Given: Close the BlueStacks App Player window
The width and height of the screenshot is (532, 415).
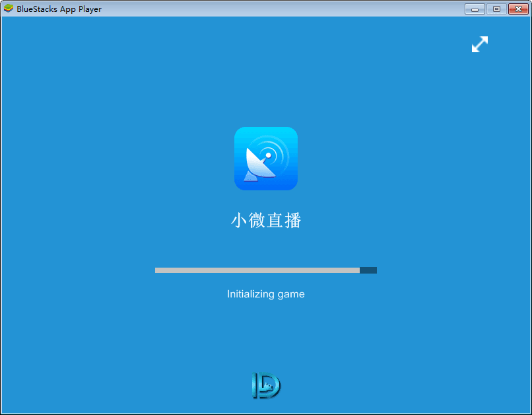Looking at the screenshot, I should click(x=517, y=9).
